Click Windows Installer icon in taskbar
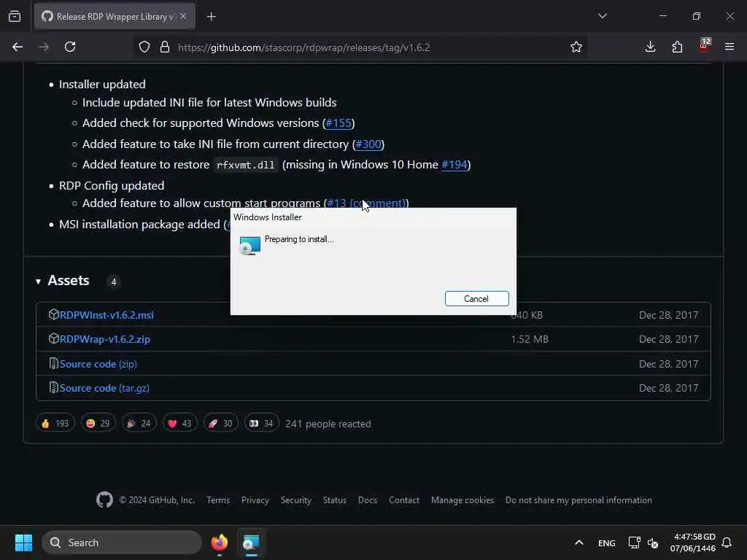 tap(251, 542)
